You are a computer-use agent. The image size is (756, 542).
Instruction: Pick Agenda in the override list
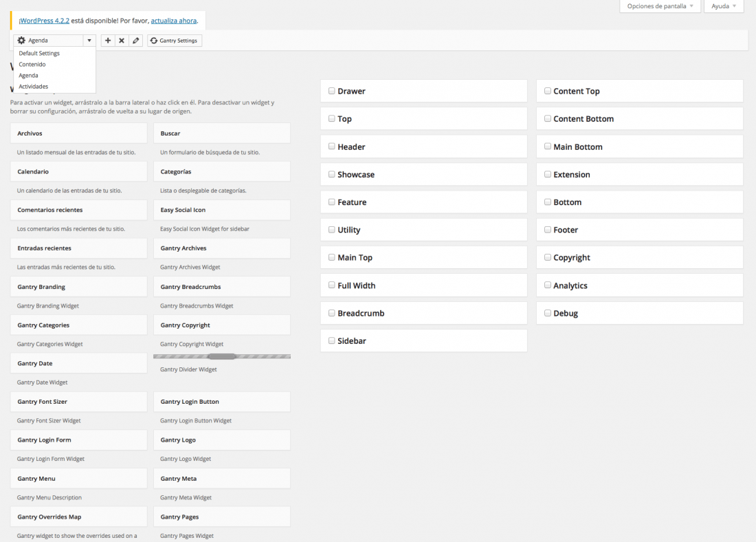point(28,75)
